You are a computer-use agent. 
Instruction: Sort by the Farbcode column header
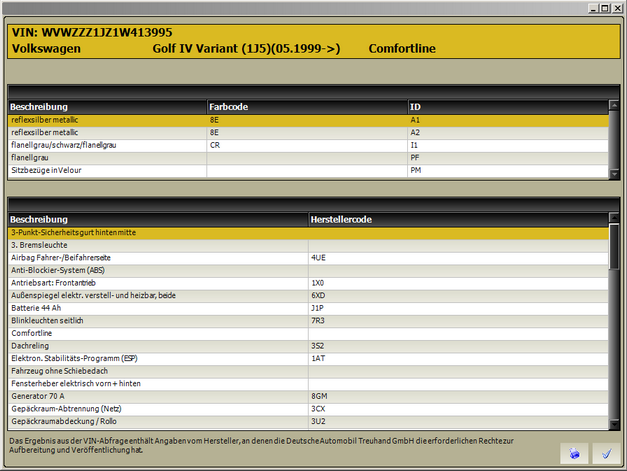(x=307, y=107)
